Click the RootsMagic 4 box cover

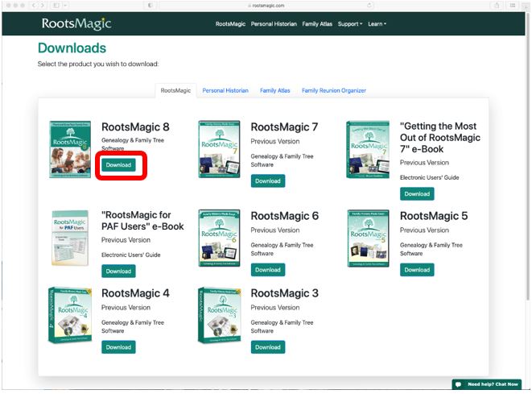pyautogui.click(x=70, y=315)
